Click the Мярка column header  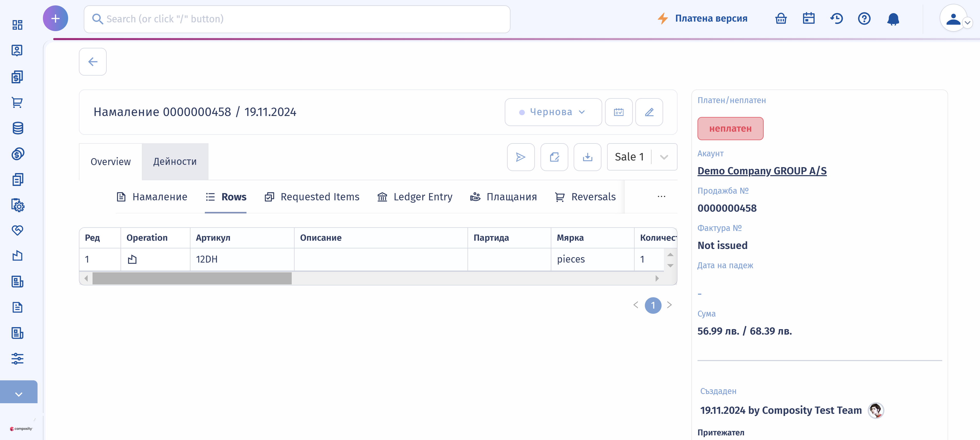point(592,238)
